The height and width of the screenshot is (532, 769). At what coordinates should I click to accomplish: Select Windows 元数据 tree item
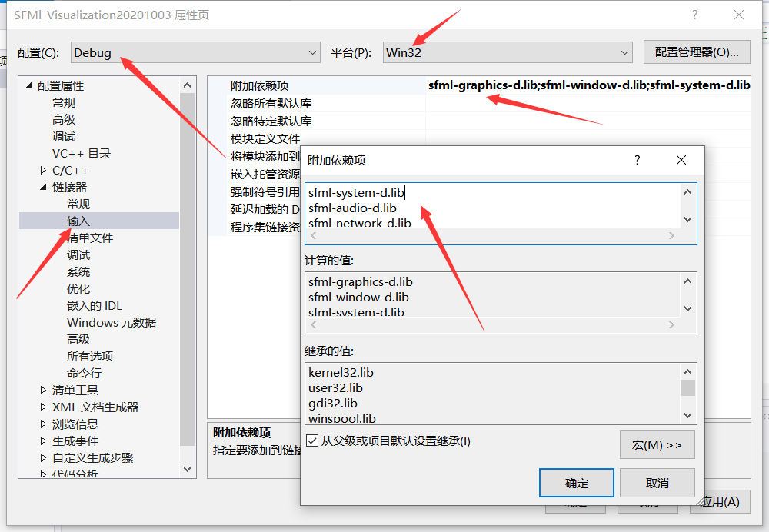click(112, 323)
